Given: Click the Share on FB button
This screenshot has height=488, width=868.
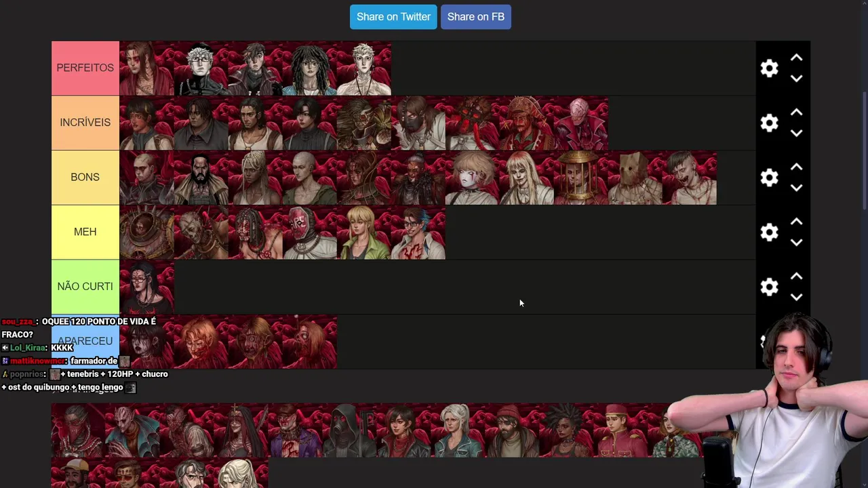Looking at the screenshot, I should pyautogui.click(x=476, y=17).
